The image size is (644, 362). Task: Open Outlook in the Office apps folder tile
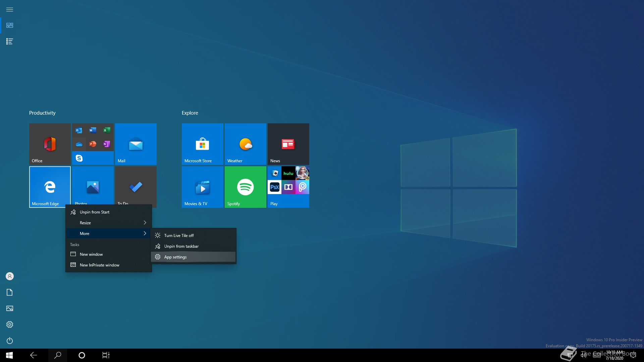click(79, 130)
